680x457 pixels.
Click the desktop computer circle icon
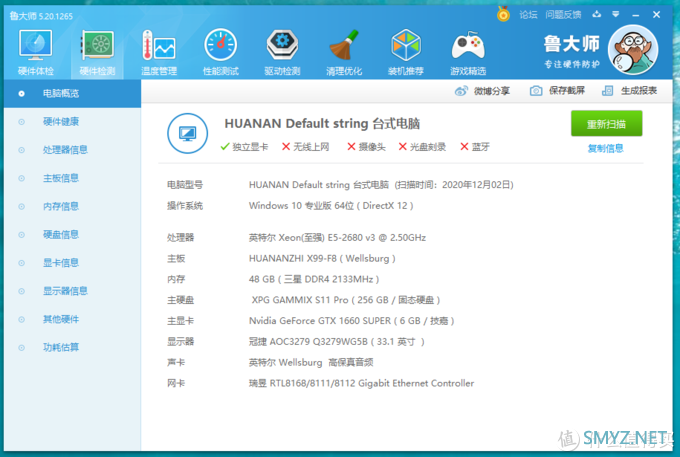point(187,133)
